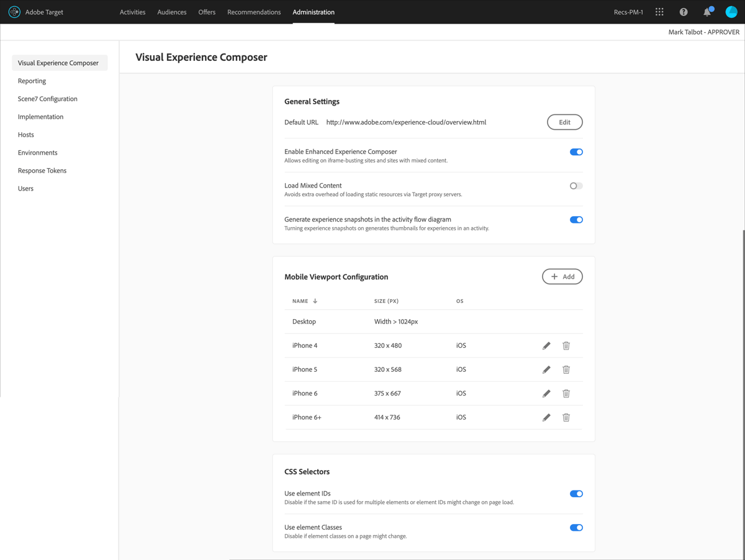Viewport: 745px width, 560px height.
Task: Add a new mobile viewport configuration
Action: [x=562, y=276]
